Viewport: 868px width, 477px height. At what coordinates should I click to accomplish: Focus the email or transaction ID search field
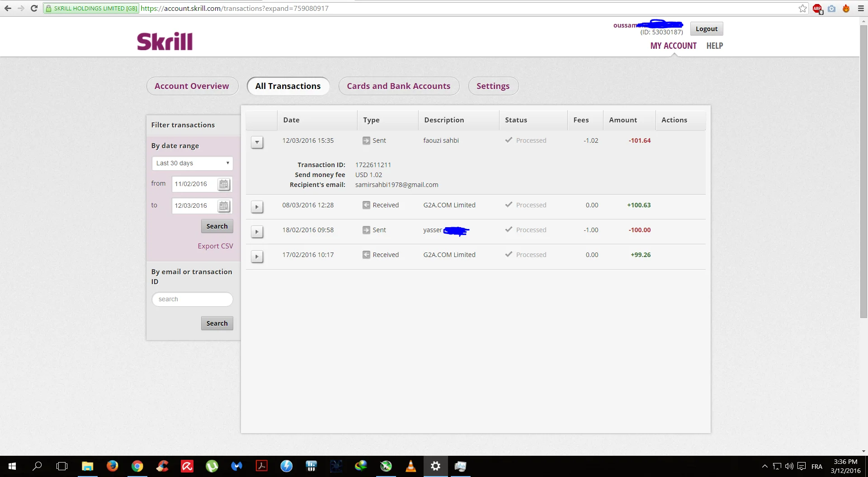tap(192, 299)
